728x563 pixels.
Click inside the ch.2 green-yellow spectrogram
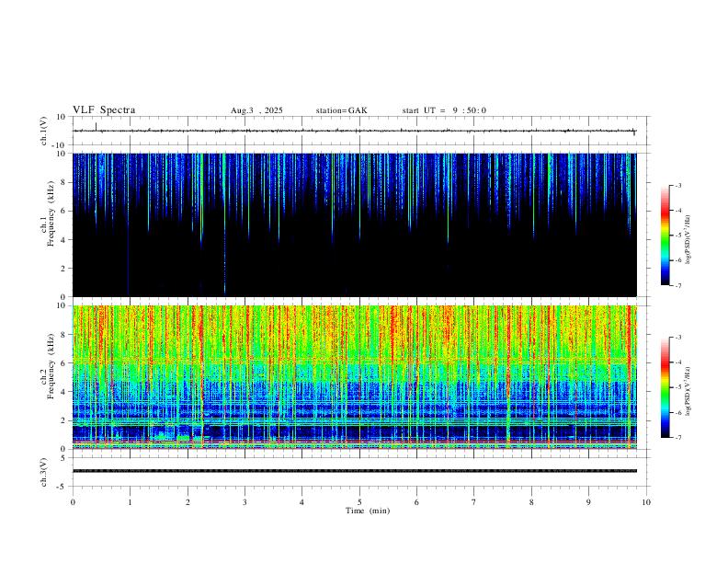(x=354, y=377)
